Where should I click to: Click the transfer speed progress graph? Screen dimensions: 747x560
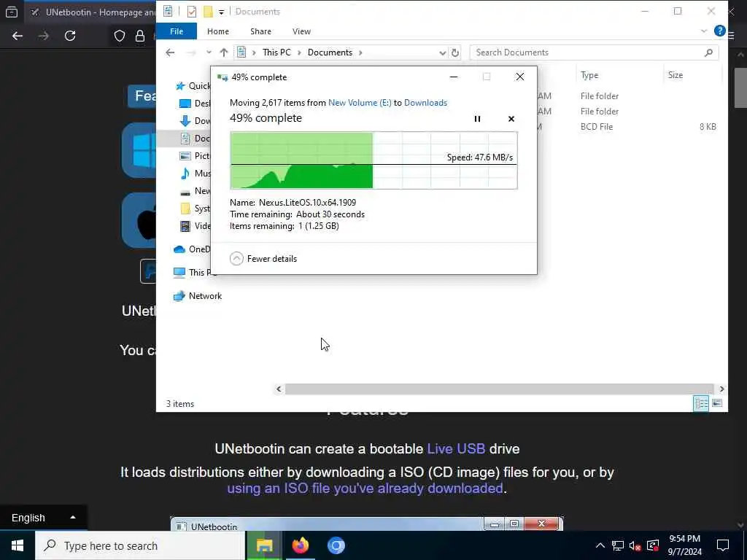click(373, 160)
